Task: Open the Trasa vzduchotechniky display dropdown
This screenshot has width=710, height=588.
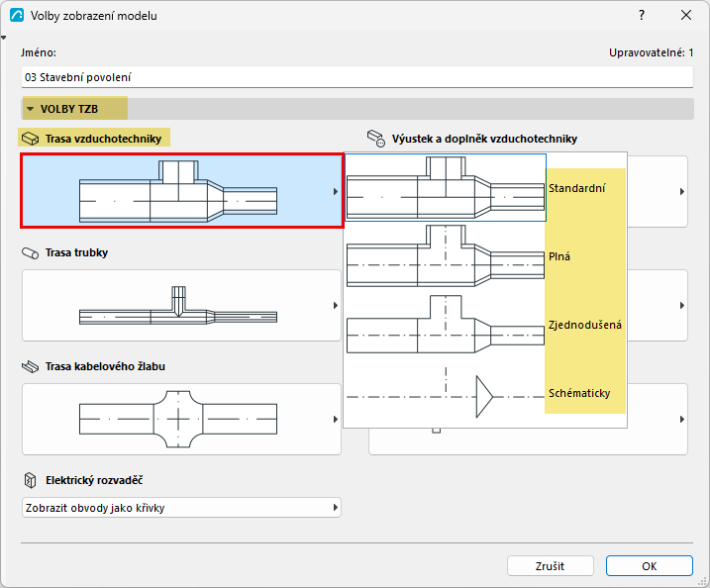Action: pyautogui.click(x=181, y=191)
